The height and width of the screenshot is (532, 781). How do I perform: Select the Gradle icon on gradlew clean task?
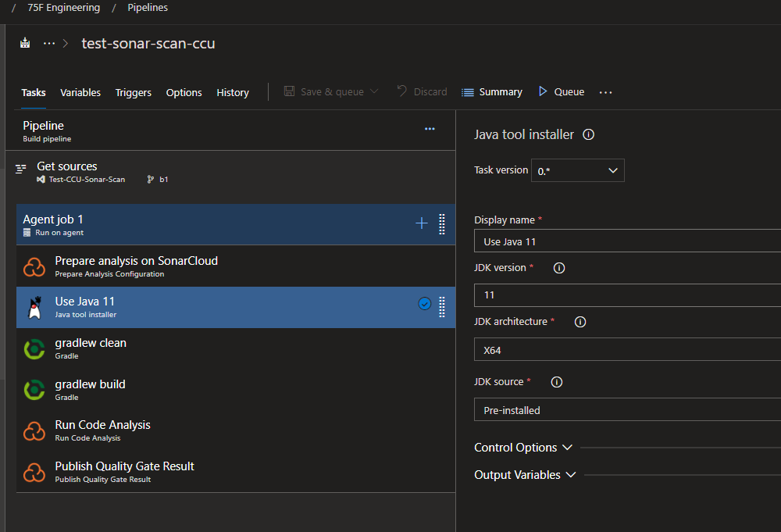tap(34, 347)
